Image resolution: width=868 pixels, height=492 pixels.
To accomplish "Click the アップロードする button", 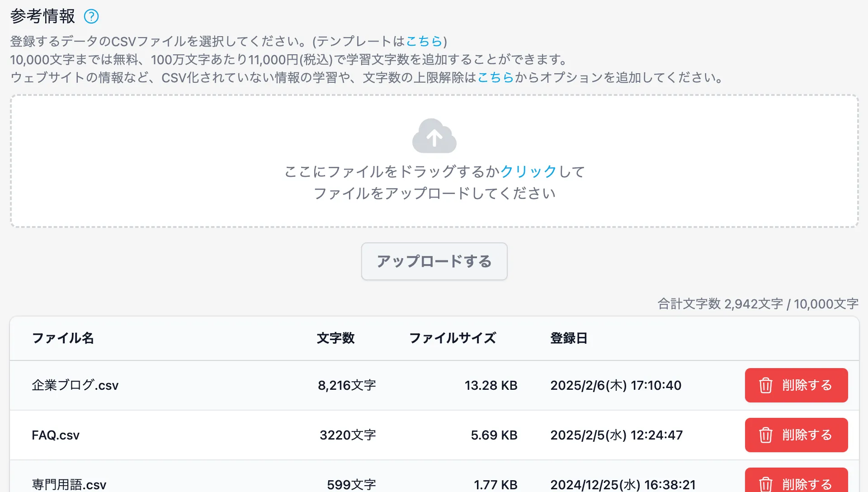I will tap(434, 261).
